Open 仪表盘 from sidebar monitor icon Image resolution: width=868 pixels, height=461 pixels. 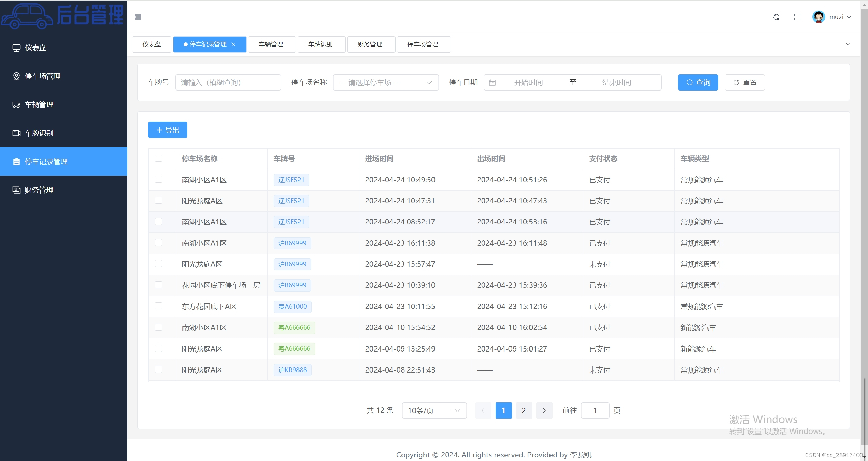point(16,48)
